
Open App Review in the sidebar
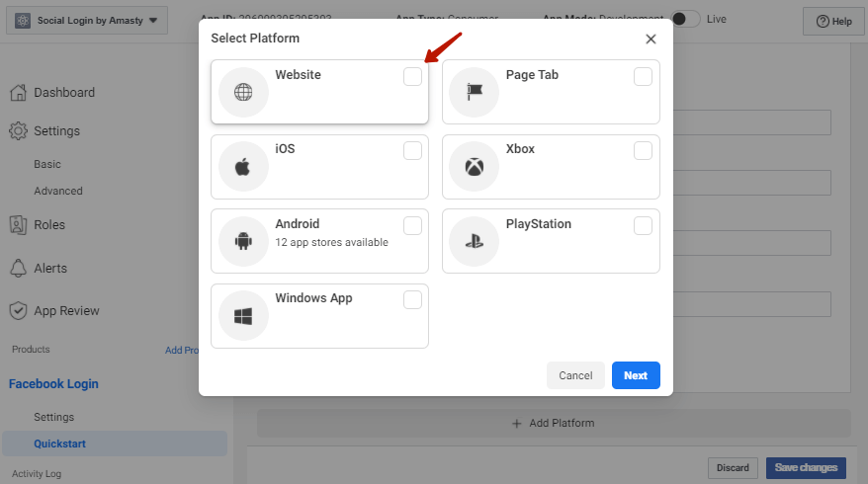(66, 311)
